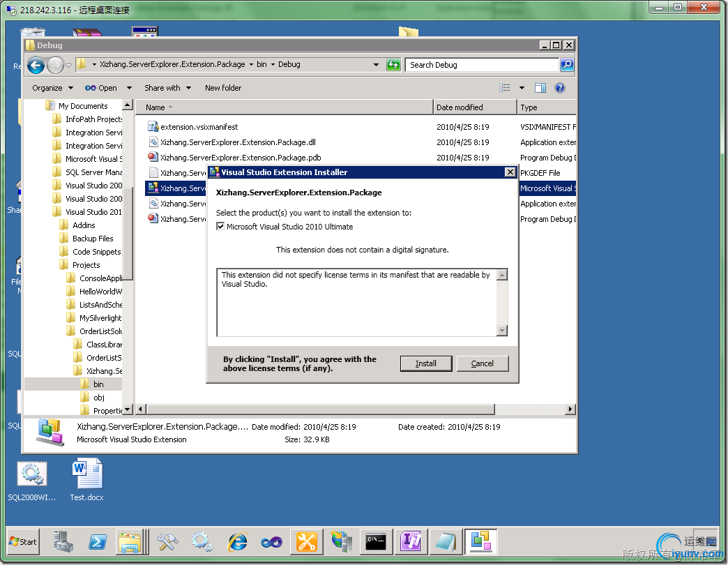The image size is (728, 565).
Task: Open the address bar history dropdown
Action: (376, 65)
